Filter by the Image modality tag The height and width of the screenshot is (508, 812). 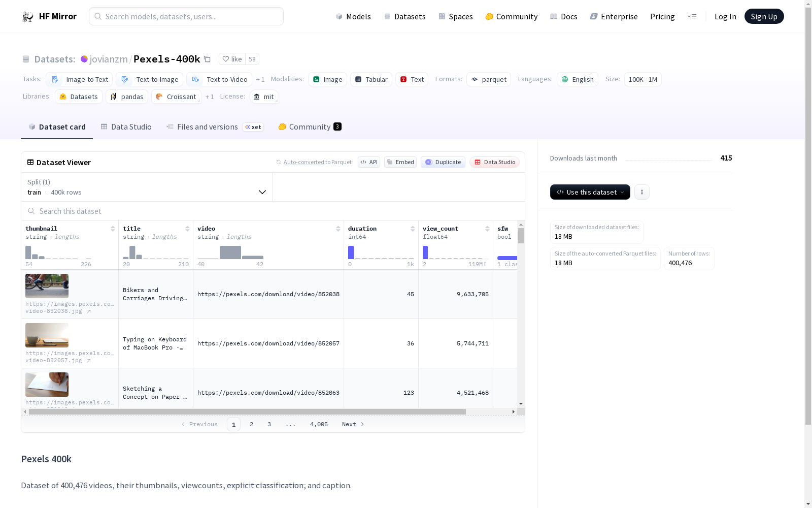327,79
